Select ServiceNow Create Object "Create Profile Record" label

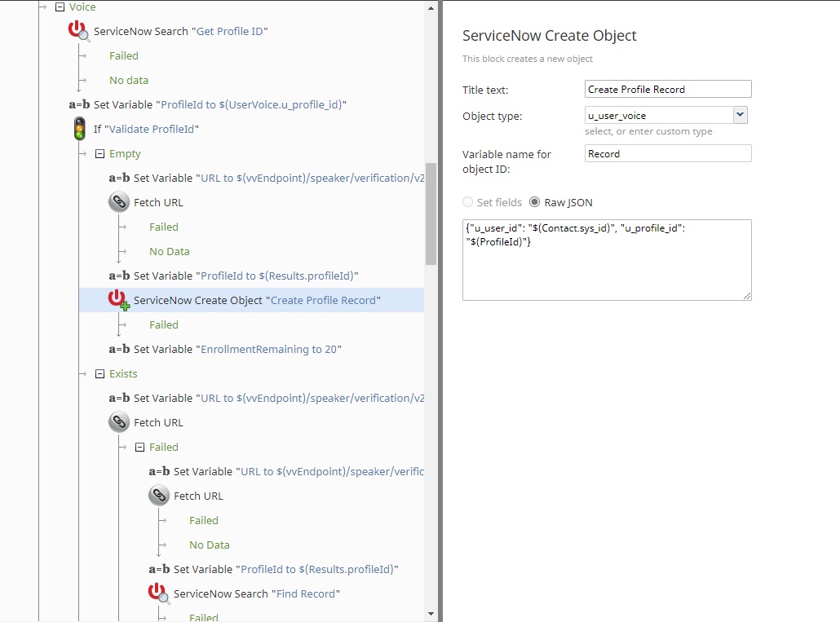[x=257, y=300]
